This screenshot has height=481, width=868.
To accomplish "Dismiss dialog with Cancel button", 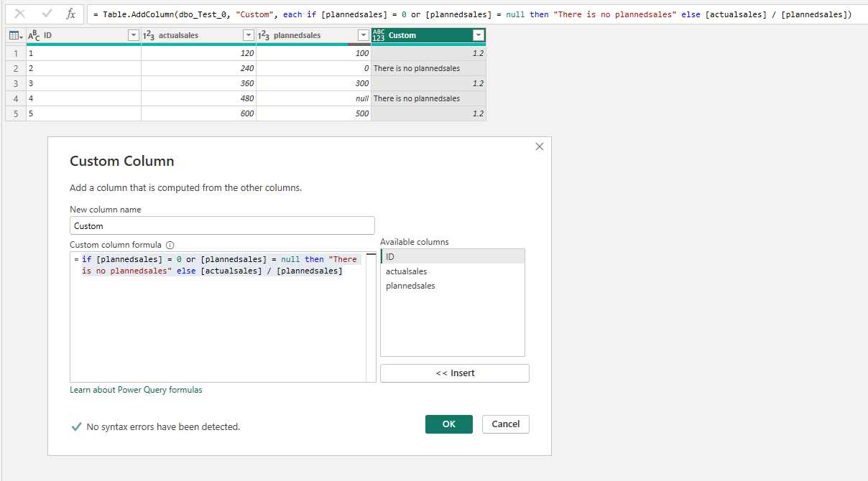I will click(x=506, y=424).
